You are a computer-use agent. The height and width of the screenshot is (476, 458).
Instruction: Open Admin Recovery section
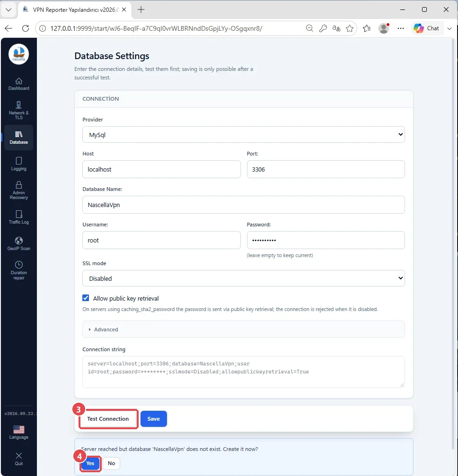[18, 190]
